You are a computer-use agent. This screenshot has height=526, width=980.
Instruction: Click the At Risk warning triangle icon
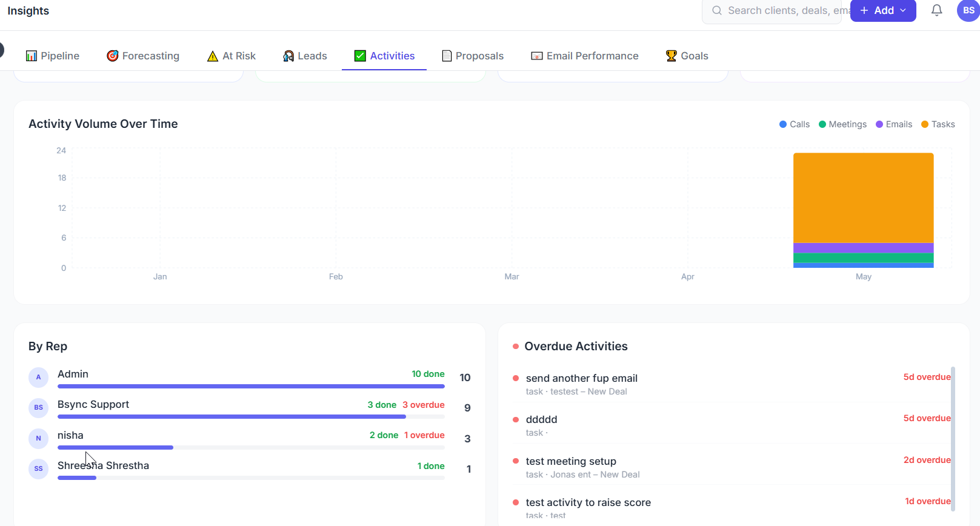click(213, 56)
